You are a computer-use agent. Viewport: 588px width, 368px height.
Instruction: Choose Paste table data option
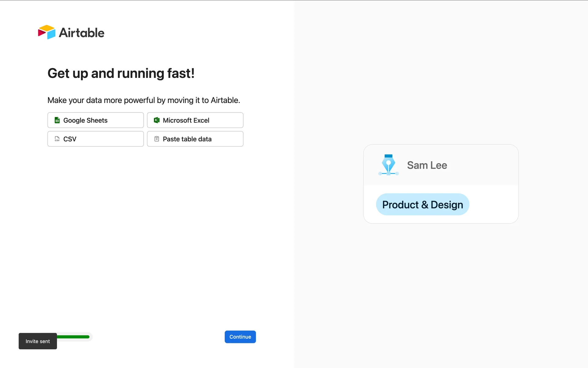click(x=195, y=139)
